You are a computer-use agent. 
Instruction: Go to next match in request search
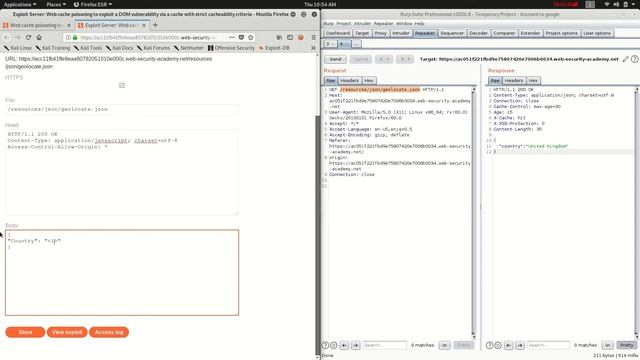[x=356, y=345]
